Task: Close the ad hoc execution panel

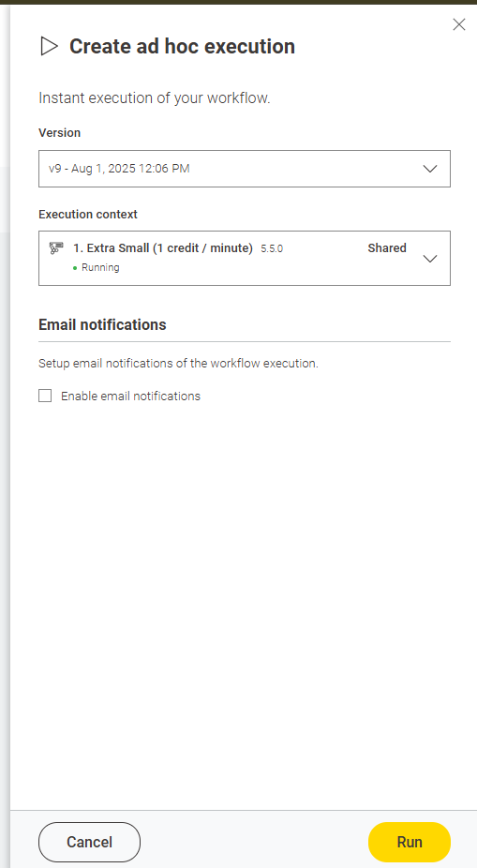Action: [x=459, y=24]
